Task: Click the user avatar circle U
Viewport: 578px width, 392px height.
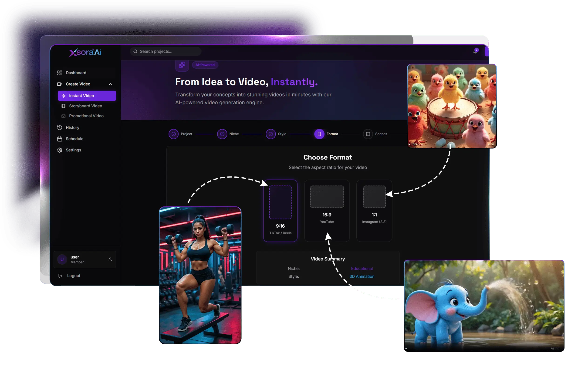Action: (x=62, y=259)
